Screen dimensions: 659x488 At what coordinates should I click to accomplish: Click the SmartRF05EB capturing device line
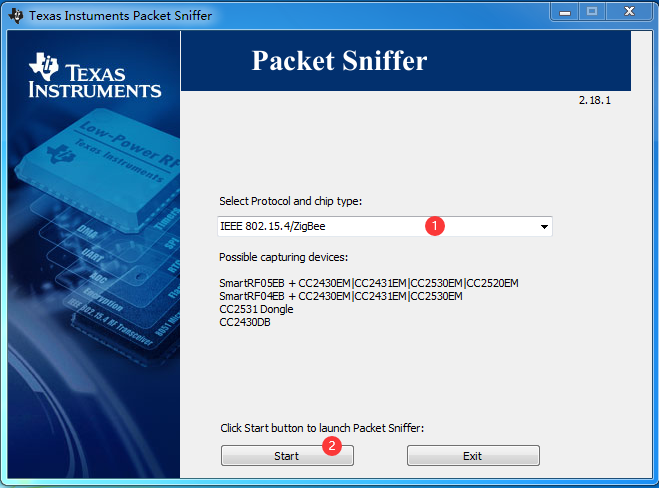(369, 283)
